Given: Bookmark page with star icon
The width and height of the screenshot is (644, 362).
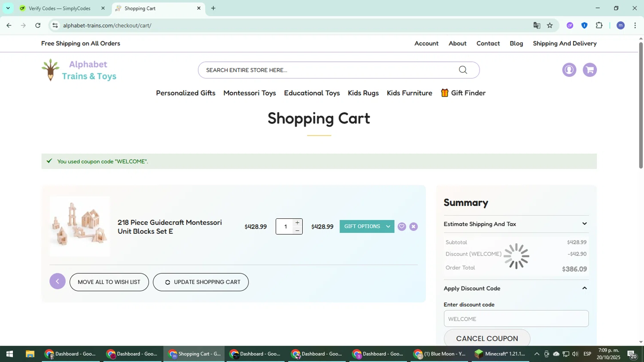Looking at the screenshot, I should (550, 25).
